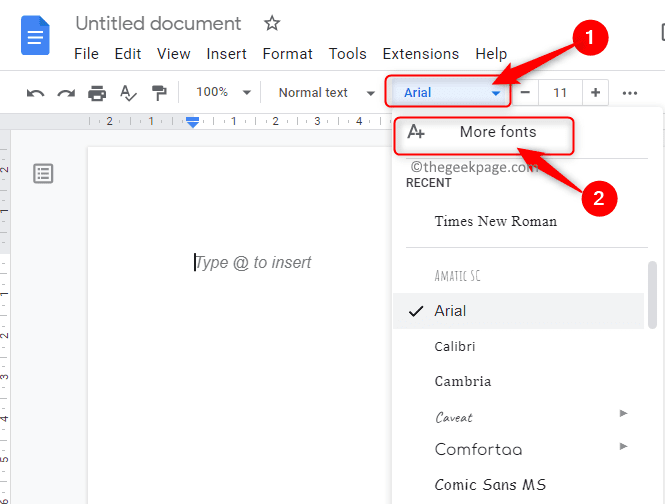Run spelling and grammar check icon
Image resolution: width=665 pixels, height=504 pixels.
click(x=128, y=93)
